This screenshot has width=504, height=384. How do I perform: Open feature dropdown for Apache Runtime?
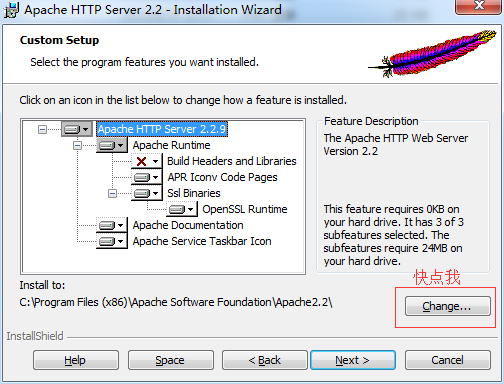click(112, 145)
